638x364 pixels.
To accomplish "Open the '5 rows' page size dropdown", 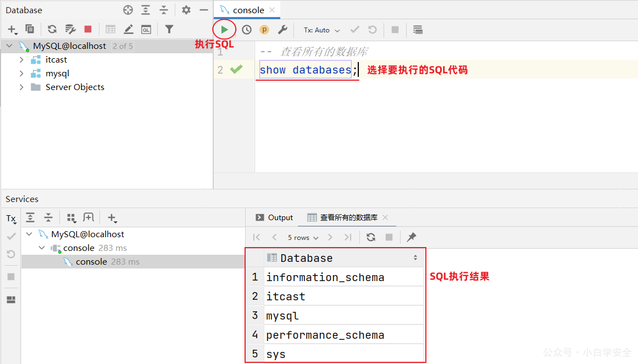I will coord(303,238).
